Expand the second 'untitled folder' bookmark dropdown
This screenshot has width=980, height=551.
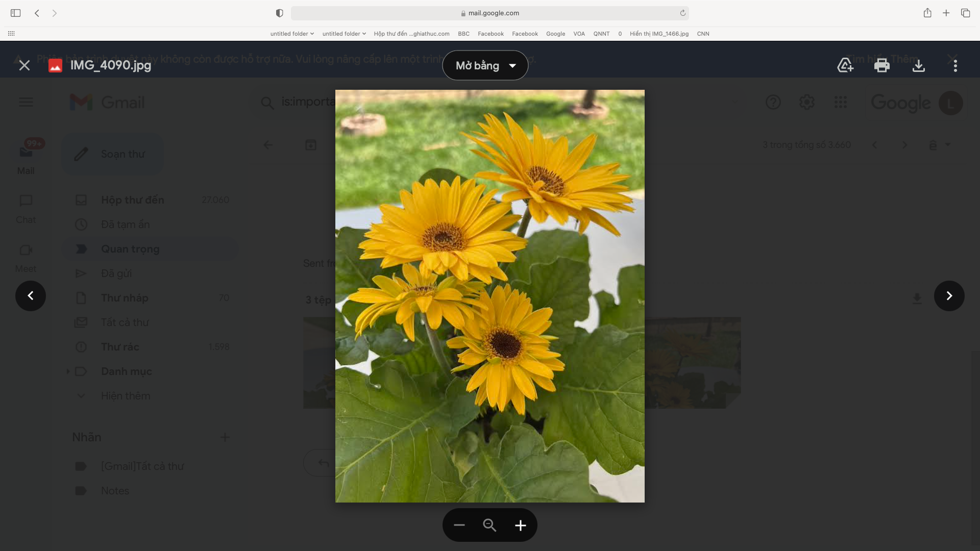pos(344,34)
